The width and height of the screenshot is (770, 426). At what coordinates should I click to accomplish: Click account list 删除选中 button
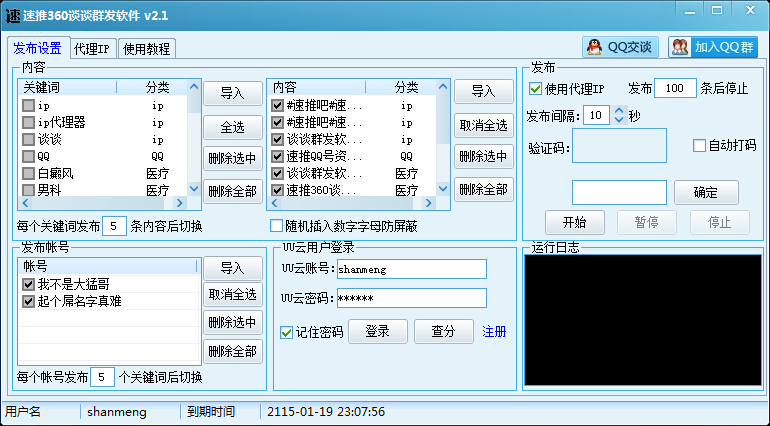coord(233,322)
